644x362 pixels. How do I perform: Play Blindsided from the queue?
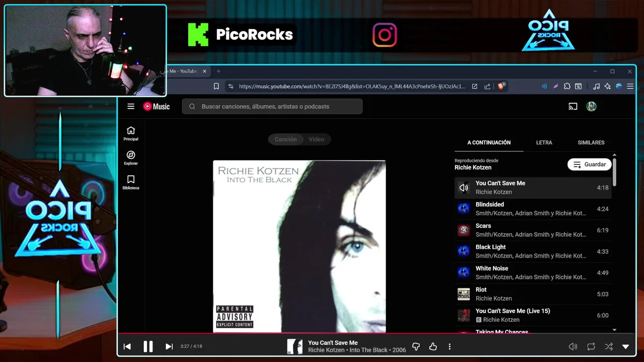(533, 209)
